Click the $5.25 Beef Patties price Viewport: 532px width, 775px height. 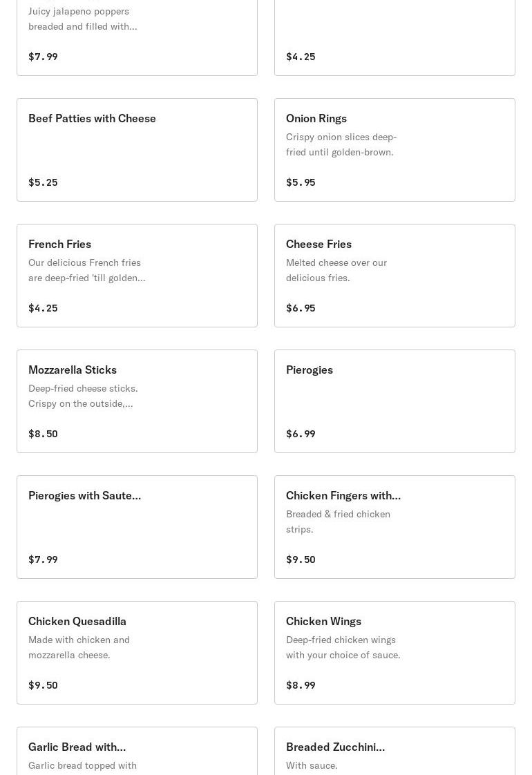(x=43, y=182)
